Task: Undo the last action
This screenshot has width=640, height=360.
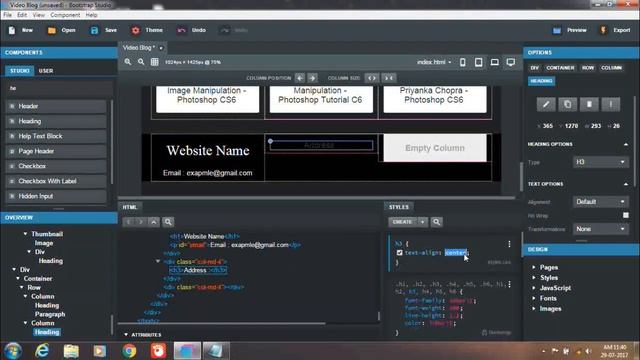Action: point(182,30)
